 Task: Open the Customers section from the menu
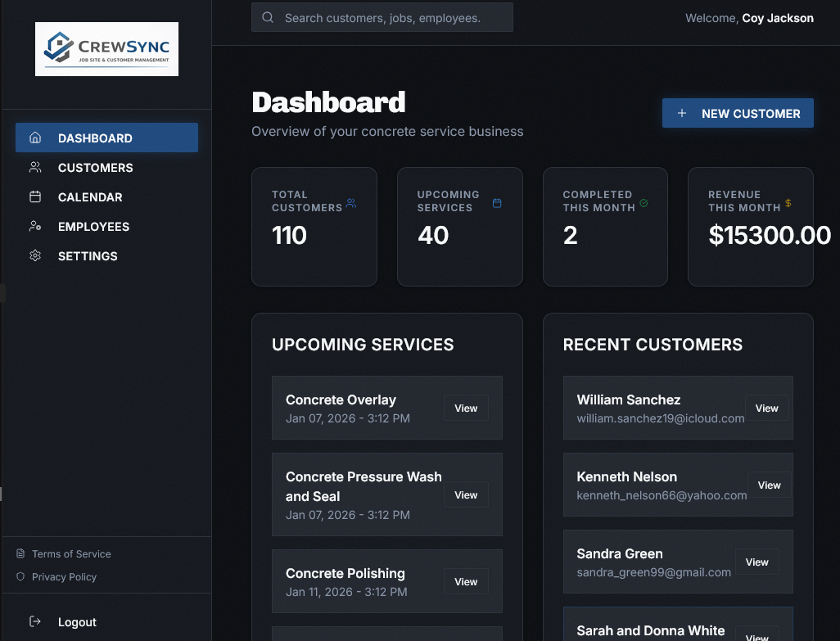point(95,167)
